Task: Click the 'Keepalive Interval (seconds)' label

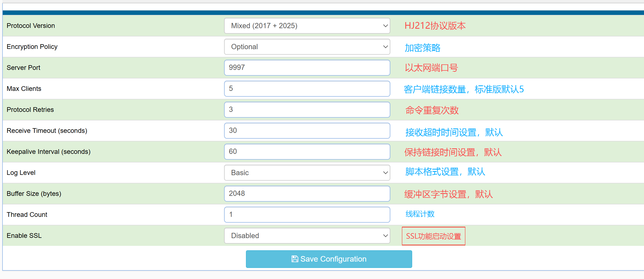Action: point(49,152)
